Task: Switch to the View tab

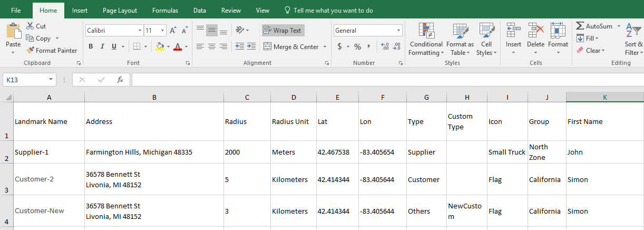Action: point(262,10)
